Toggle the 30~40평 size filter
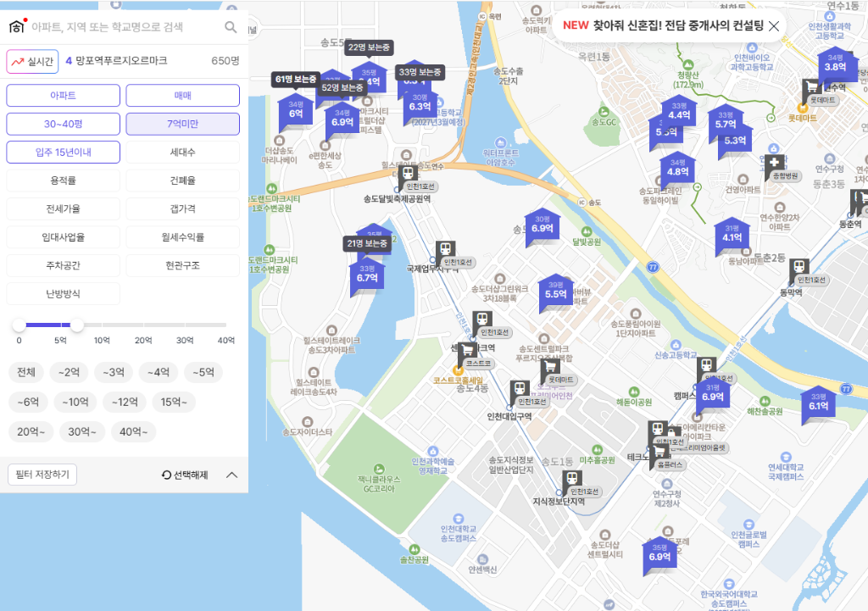The image size is (868, 611). point(63,124)
